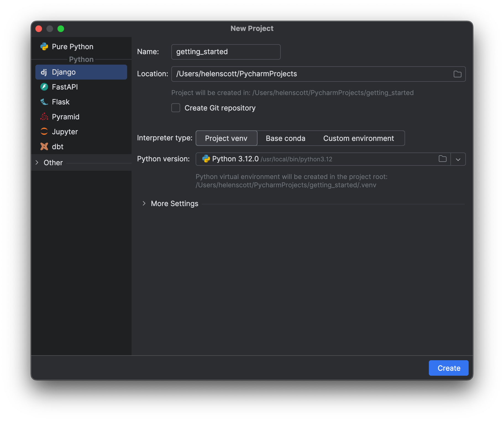Click the Flask icon in project list
The image size is (504, 421).
[x=44, y=102]
